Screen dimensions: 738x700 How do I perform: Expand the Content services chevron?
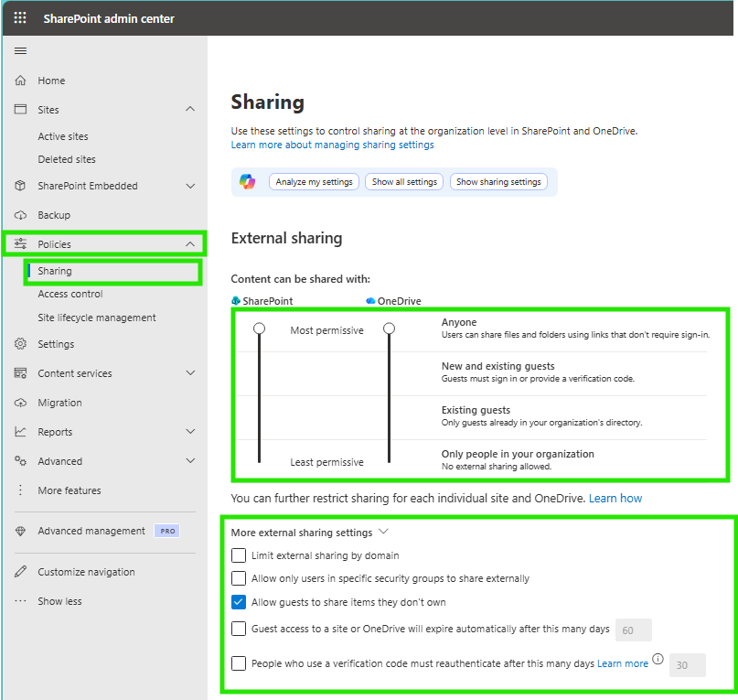pos(190,373)
